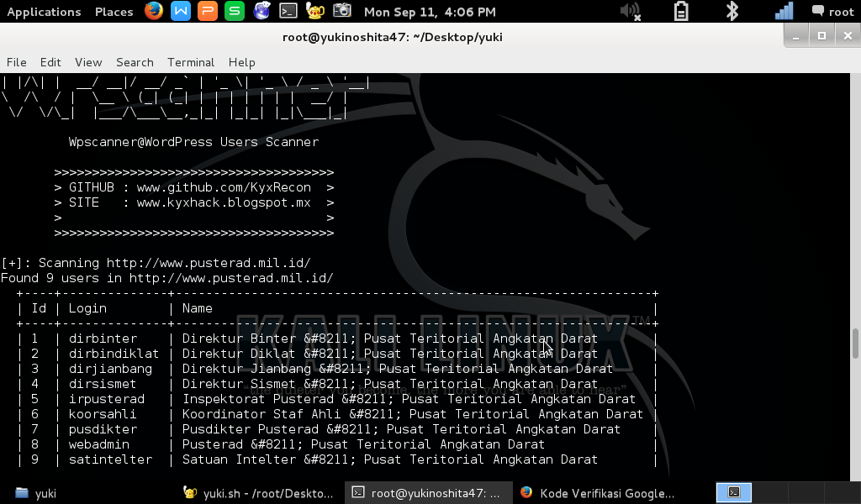Open the terminal Help menu
Screen dimensions: 861x504
coord(241,62)
